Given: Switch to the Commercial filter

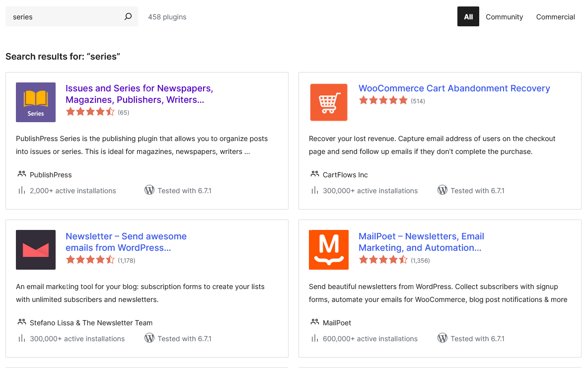Looking at the screenshot, I should [x=555, y=17].
